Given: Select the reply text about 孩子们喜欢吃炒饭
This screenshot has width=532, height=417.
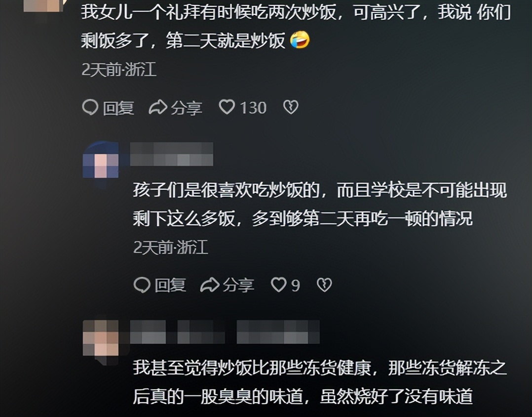Looking at the screenshot, I should click(x=320, y=204).
